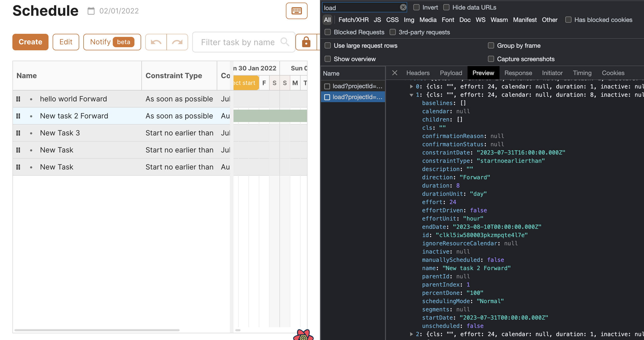Open the Initiator tab
Viewport: 644px width, 340px height.
pyautogui.click(x=552, y=73)
